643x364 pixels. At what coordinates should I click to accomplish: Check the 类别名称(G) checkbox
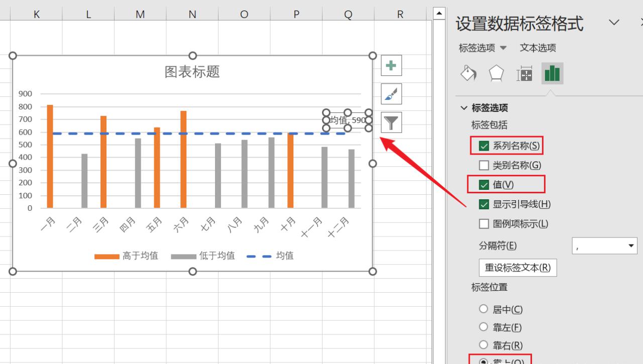[484, 165]
